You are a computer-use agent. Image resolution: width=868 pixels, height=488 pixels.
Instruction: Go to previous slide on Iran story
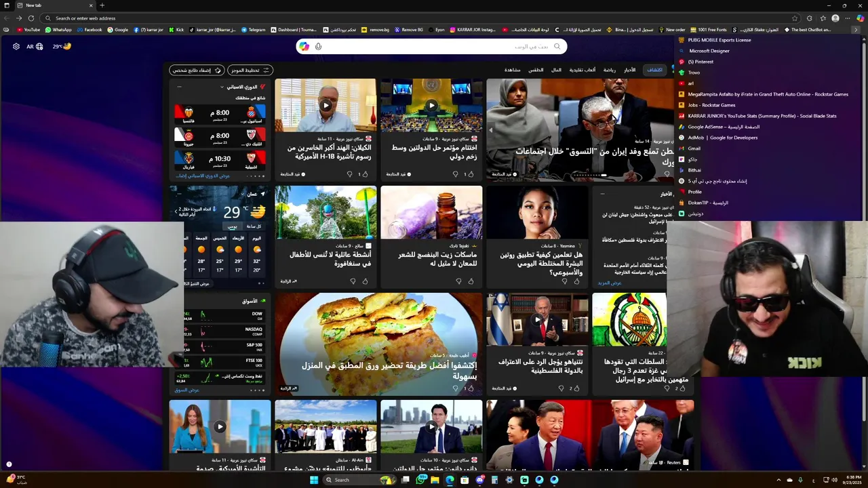(x=490, y=129)
